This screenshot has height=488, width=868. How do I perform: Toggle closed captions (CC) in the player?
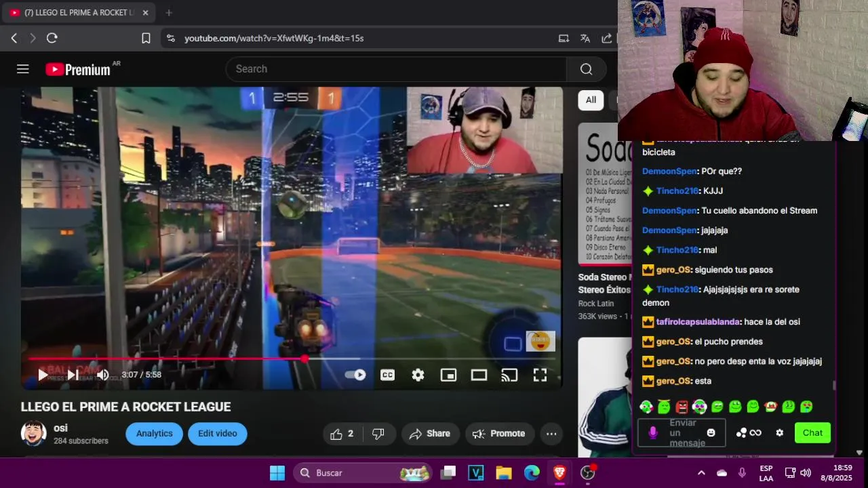coord(387,375)
